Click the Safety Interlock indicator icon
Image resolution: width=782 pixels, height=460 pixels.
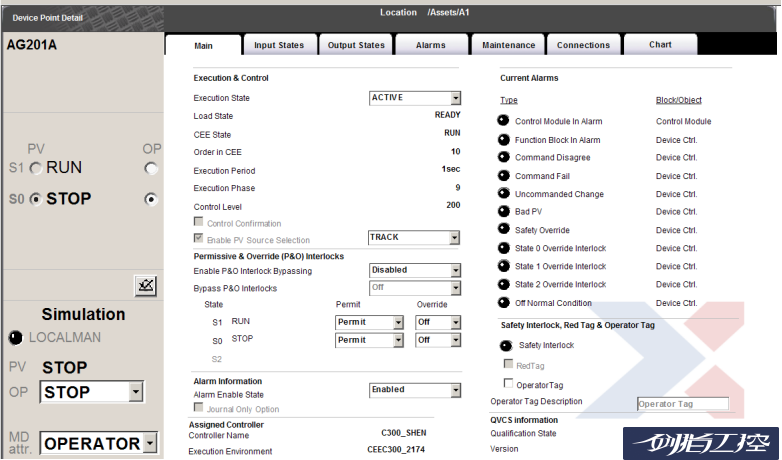click(x=506, y=345)
